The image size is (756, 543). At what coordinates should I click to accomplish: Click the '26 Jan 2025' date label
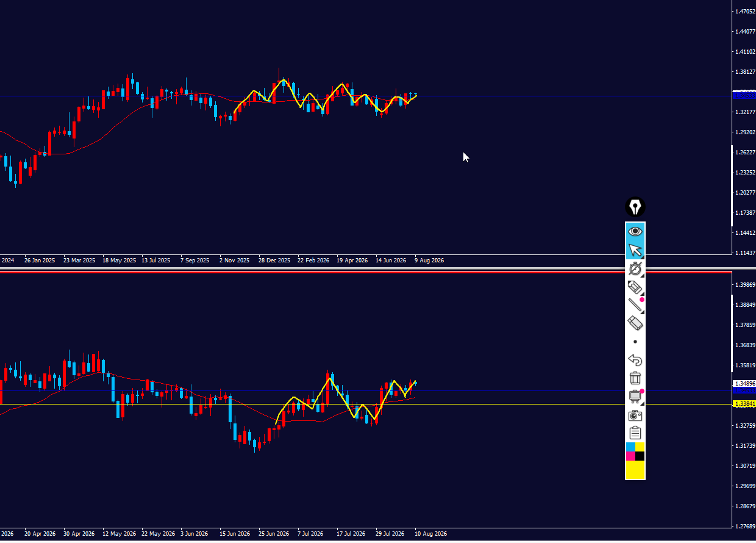click(40, 261)
